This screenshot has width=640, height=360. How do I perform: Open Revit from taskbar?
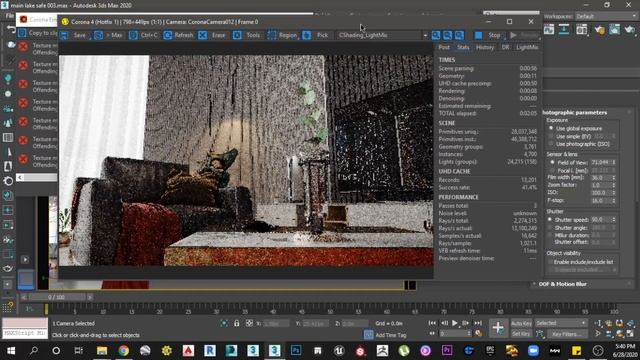pyautogui.click(x=210, y=351)
